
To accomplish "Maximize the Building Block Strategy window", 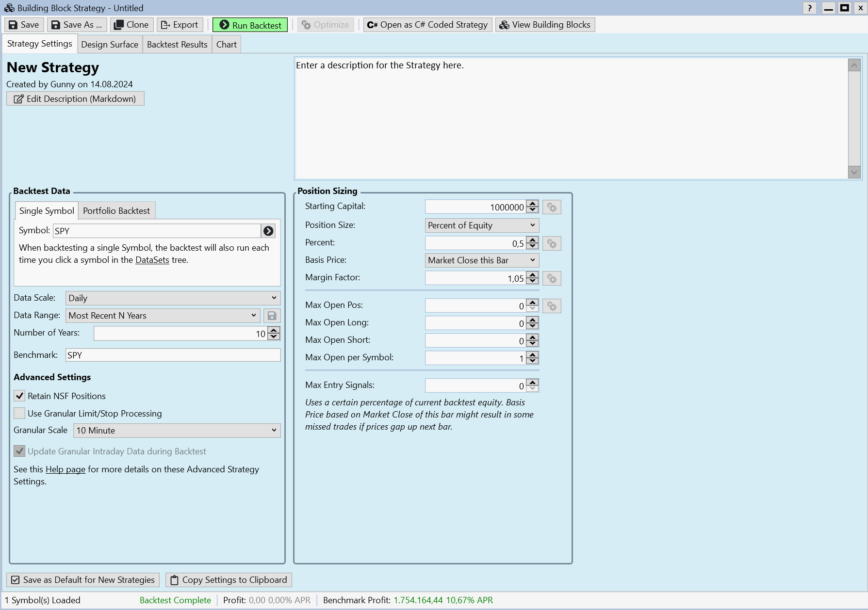I will [845, 8].
